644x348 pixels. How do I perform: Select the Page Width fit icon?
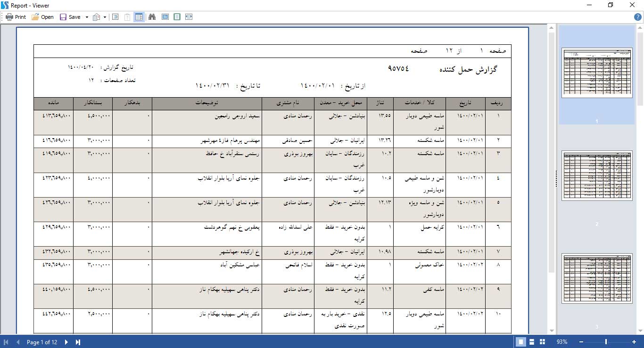189,17
